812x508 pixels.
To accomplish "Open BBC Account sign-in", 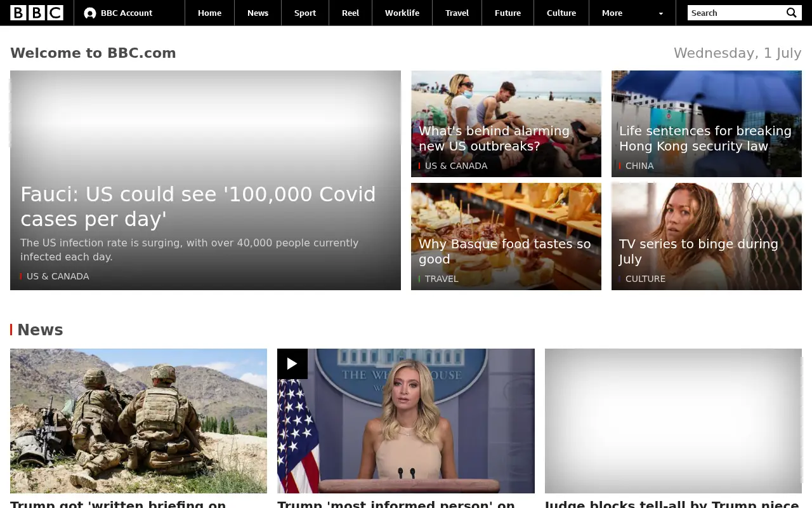I will point(118,13).
